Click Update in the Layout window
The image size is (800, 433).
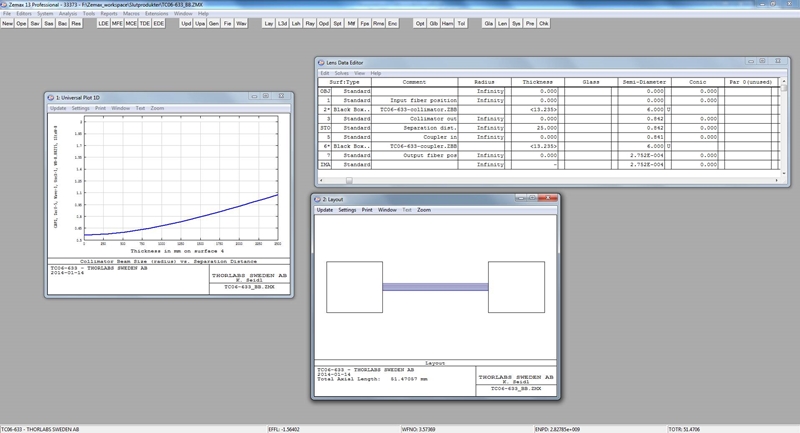(x=325, y=210)
